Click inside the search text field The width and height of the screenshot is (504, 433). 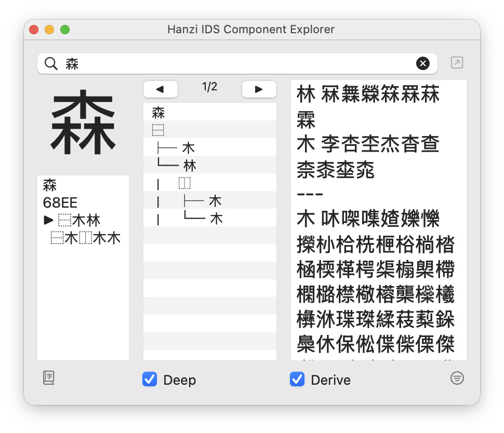click(x=234, y=64)
